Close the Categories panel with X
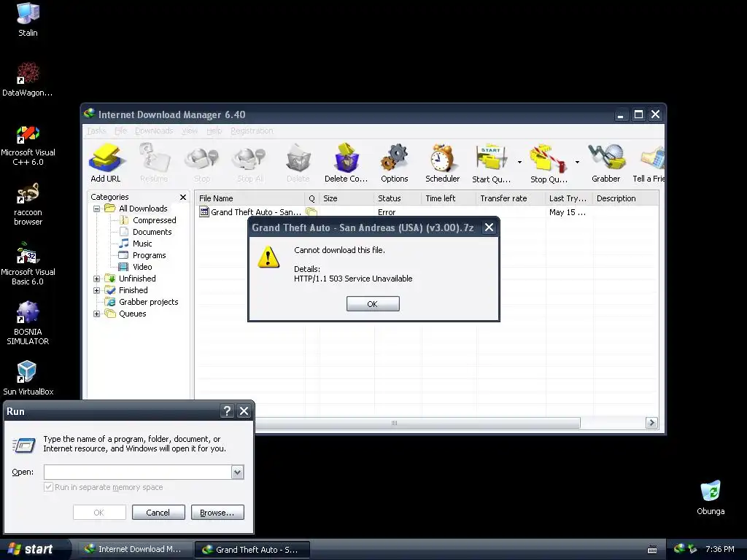 [x=183, y=197]
